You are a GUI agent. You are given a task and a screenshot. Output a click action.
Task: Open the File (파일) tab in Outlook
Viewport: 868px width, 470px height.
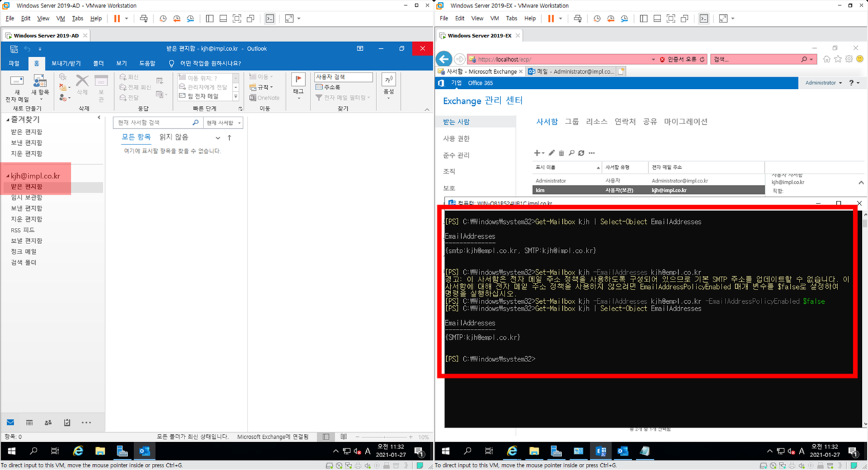click(x=14, y=63)
